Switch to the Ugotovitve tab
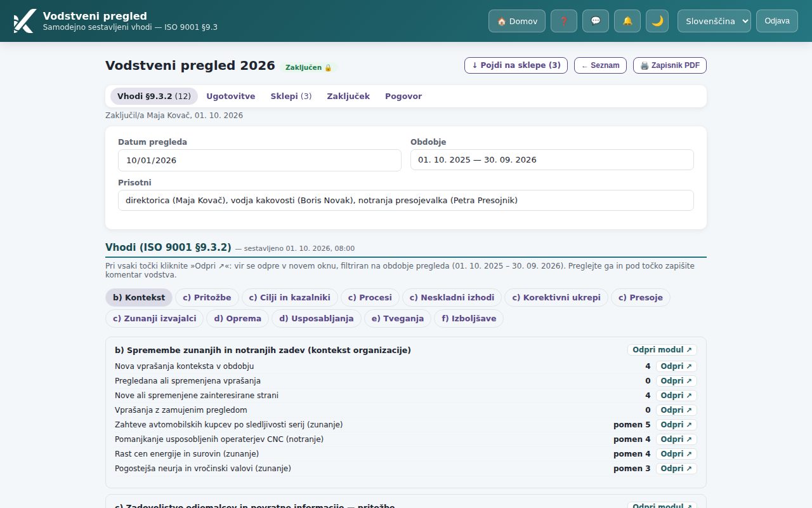812x508 pixels. tap(231, 97)
